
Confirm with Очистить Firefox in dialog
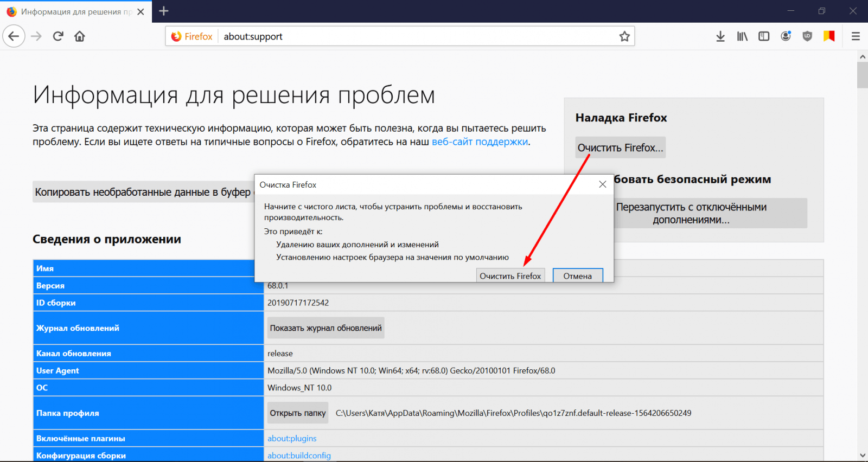pos(510,275)
